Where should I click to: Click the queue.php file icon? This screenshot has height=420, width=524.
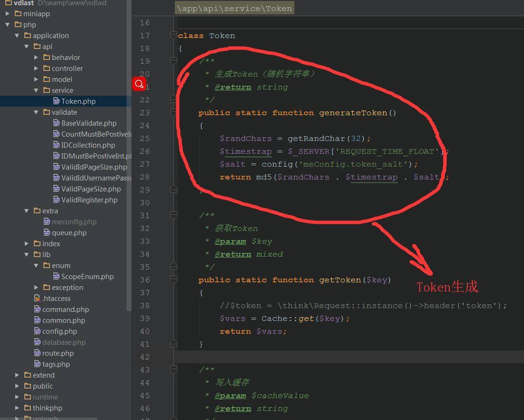click(x=47, y=233)
